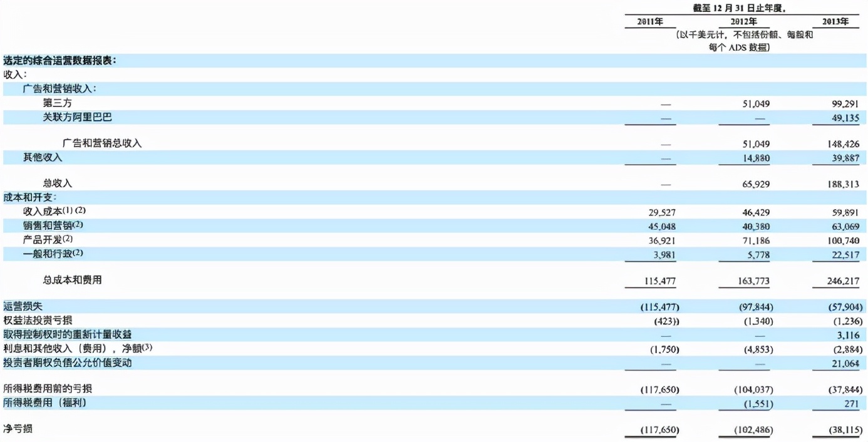This screenshot has height=442, width=868.
Task: Click the 2012 total revenue value 65,929
Action: point(756,184)
